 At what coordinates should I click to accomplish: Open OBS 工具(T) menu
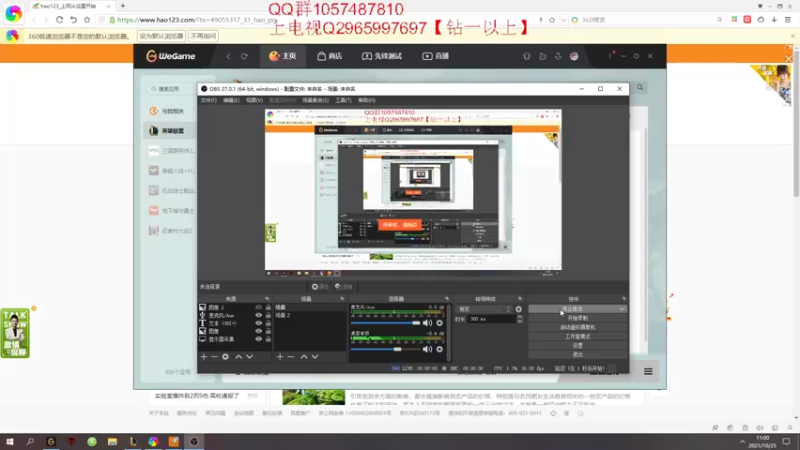(343, 100)
